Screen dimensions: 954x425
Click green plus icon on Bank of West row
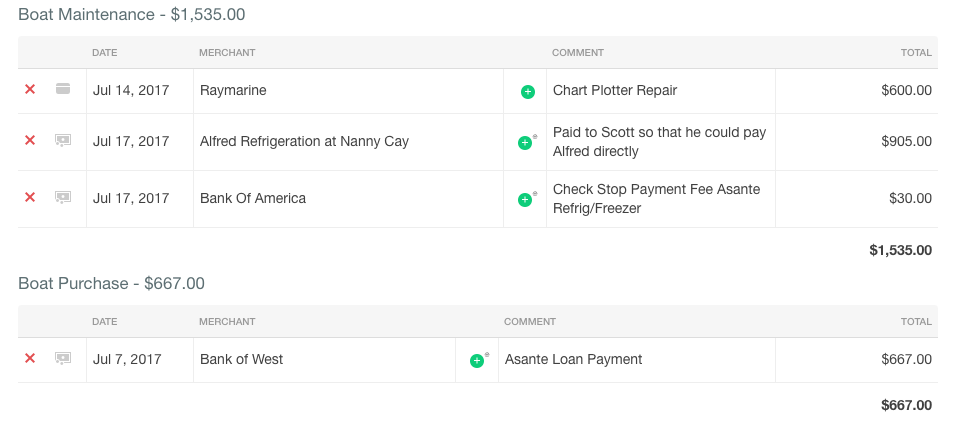477,361
